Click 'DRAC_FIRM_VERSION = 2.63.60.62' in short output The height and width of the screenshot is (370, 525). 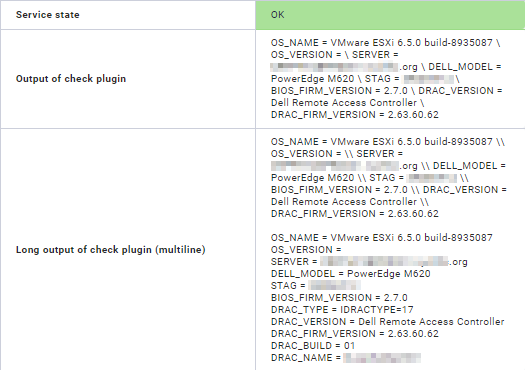pos(355,115)
